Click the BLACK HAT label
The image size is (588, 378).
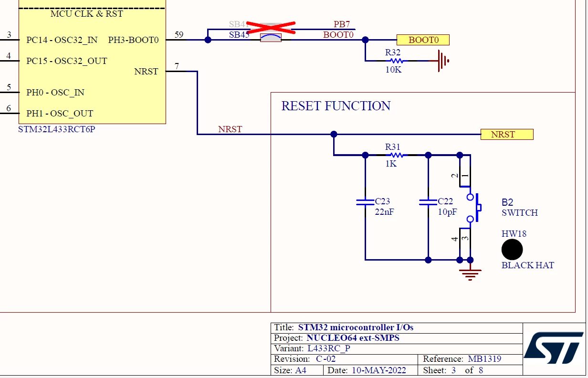[528, 265]
